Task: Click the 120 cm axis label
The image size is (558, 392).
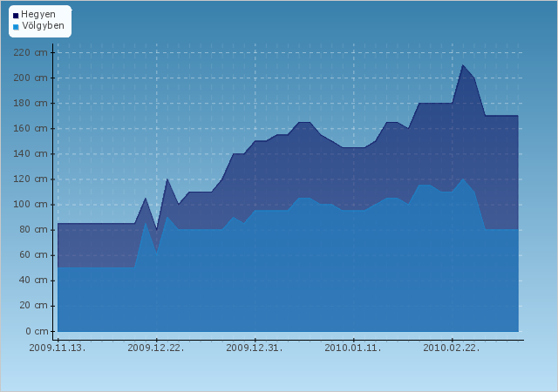Action: 31,179
